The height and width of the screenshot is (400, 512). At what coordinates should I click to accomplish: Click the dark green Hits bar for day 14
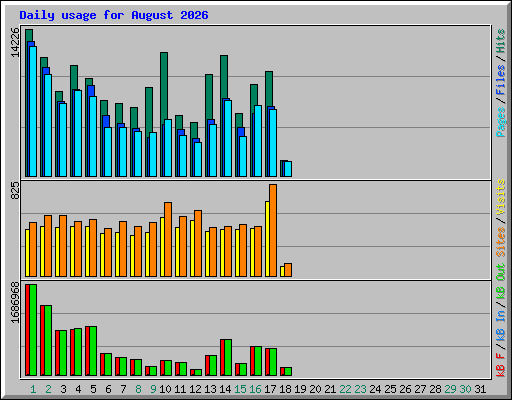click(x=224, y=77)
